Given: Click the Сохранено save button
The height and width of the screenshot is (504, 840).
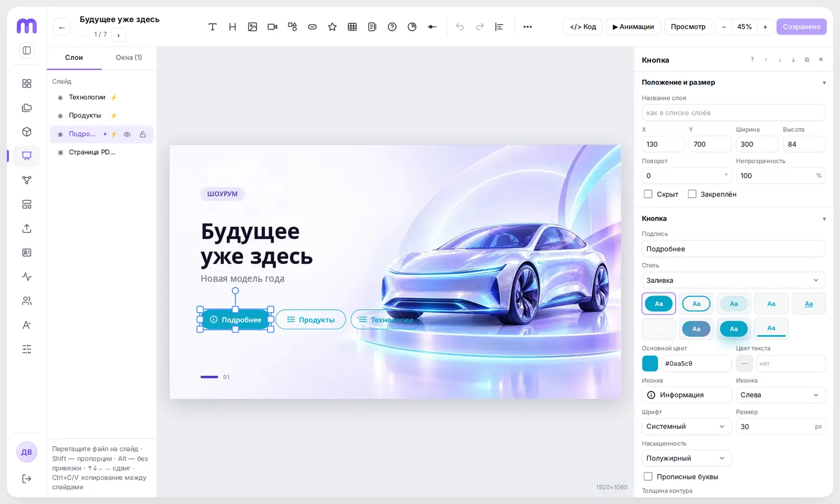Looking at the screenshot, I should pos(801,27).
